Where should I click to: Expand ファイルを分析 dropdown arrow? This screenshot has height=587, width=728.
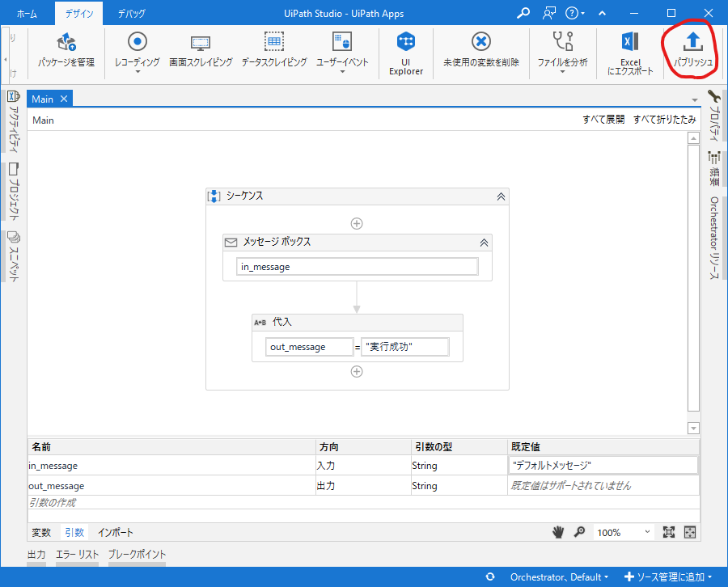[562, 72]
